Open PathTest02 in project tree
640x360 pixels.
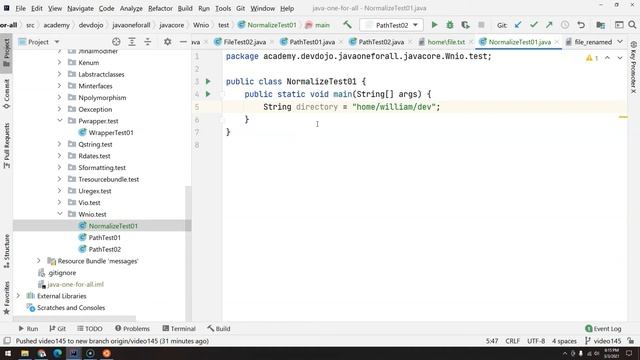pyautogui.click(x=104, y=249)
